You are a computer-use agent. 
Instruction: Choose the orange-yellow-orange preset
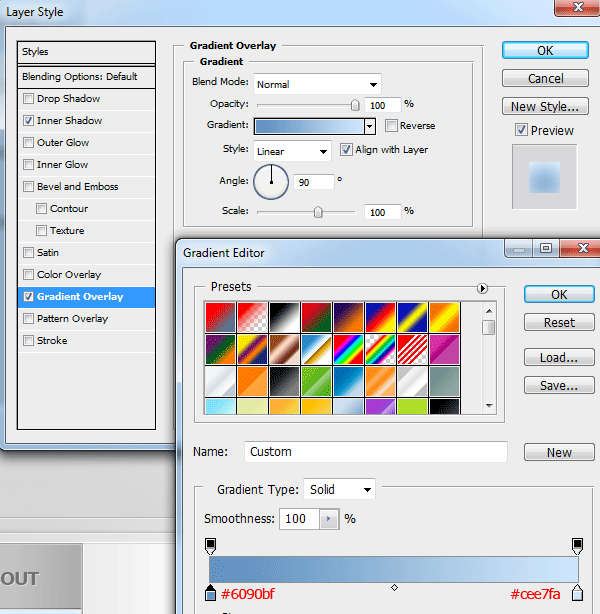coord(445,318)
